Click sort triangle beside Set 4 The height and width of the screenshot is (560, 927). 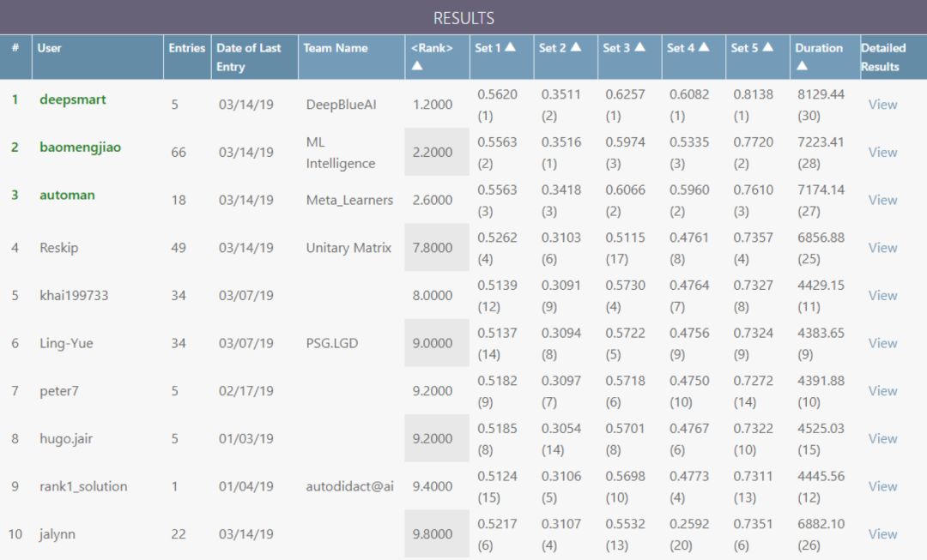(x=703, y=48)
